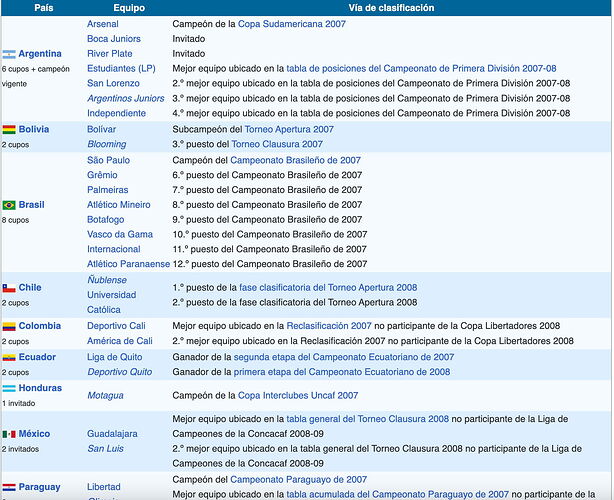The image size is (614, 500).
Task: Open the Bolívar team link
Action: [x=101, y=129]
